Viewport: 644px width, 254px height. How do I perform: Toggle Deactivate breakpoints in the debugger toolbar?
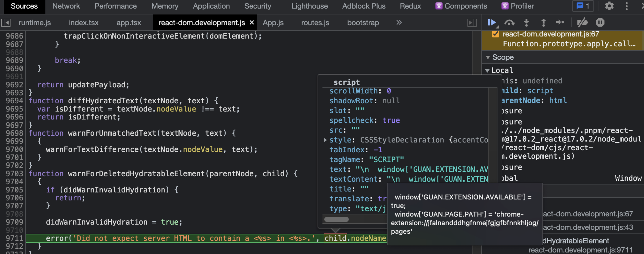click(582, 23)
